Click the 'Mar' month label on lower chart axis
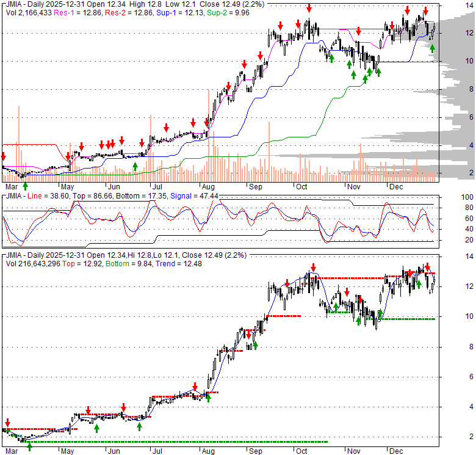 12,451
